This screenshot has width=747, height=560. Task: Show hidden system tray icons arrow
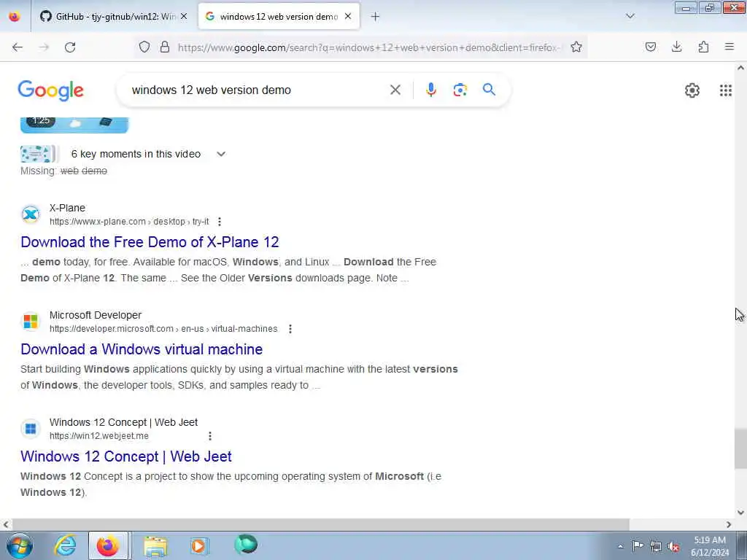[620, 546]
